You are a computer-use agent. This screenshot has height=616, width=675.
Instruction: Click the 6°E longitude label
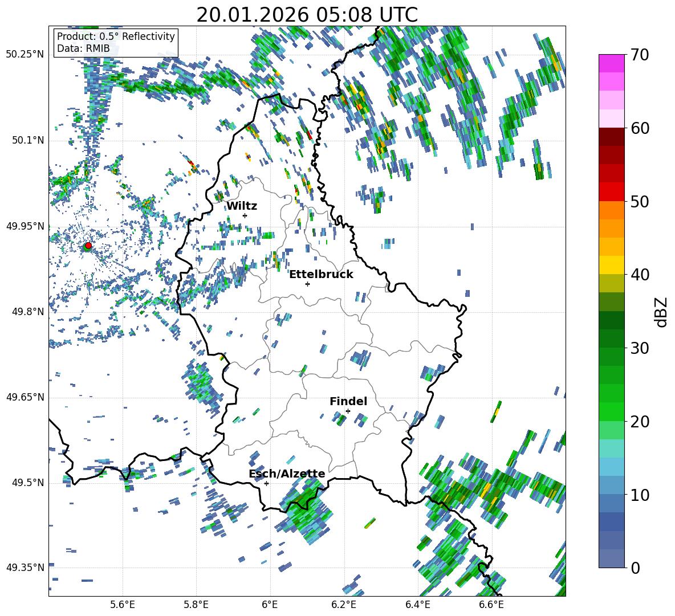[x=270, y=605]
